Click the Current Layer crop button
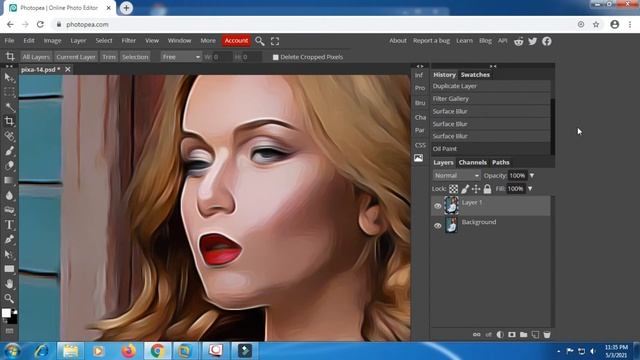 [76, 57]
